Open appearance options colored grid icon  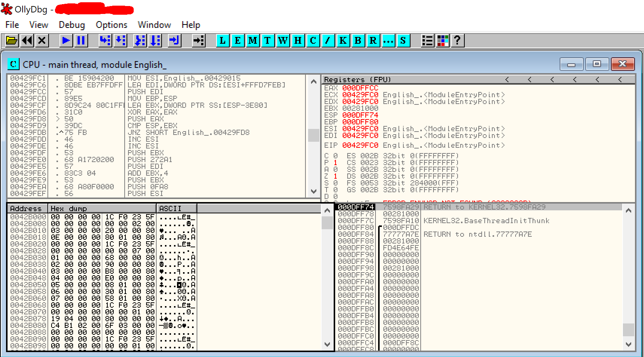tap(443, 40)
